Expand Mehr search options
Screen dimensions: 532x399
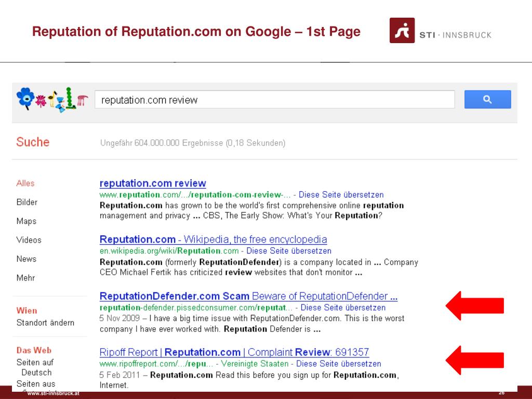click(26, 278)
